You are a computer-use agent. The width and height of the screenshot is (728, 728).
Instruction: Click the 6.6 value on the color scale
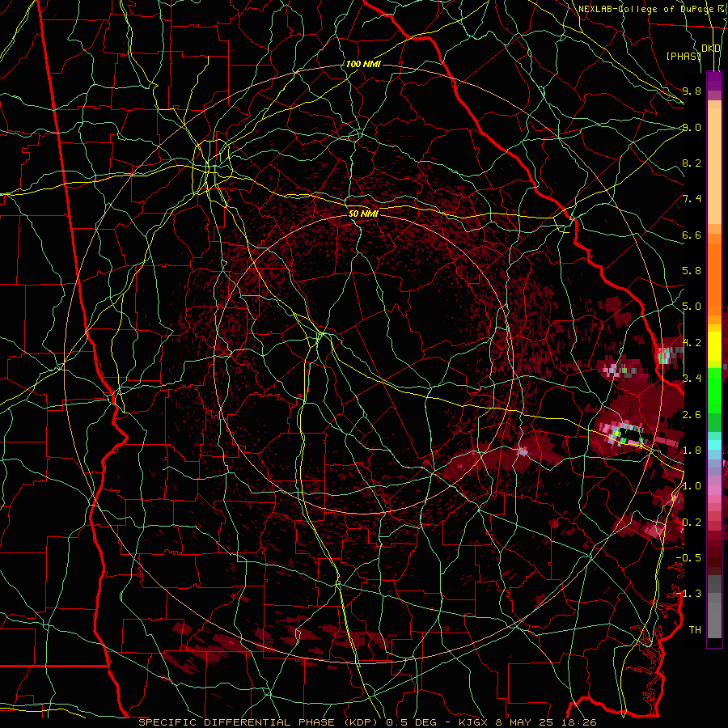coord(692,235)
